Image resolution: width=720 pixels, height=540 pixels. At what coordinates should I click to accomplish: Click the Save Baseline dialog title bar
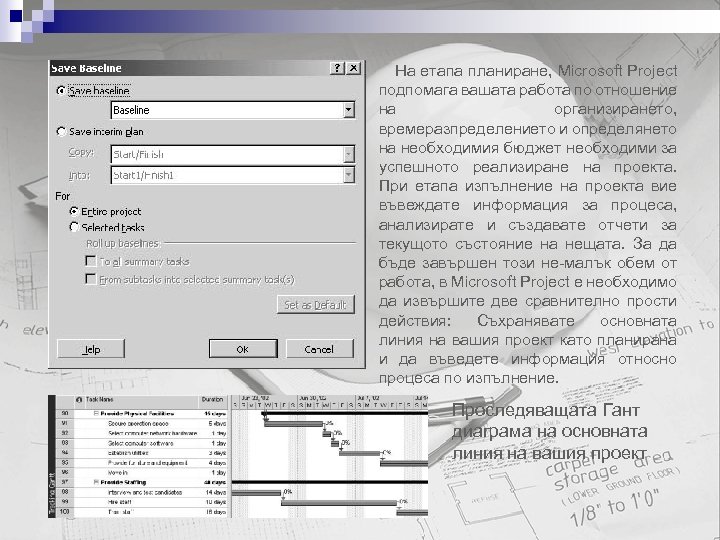tap(189, 68)
